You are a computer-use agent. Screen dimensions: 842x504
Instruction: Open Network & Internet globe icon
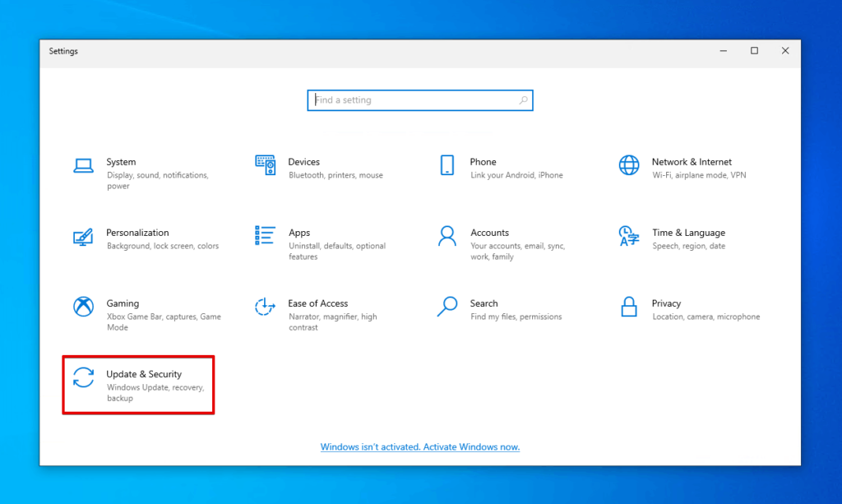click(x=629, y=165)
